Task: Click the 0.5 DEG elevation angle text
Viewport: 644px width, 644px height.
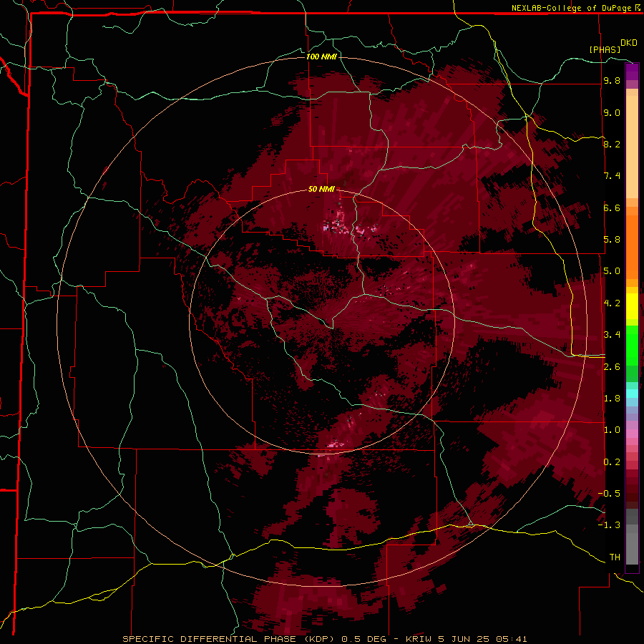Action: point(364,639)
